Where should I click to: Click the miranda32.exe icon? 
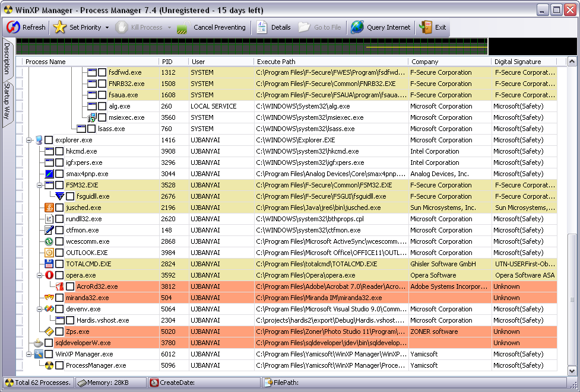click(x=49, y=298)
